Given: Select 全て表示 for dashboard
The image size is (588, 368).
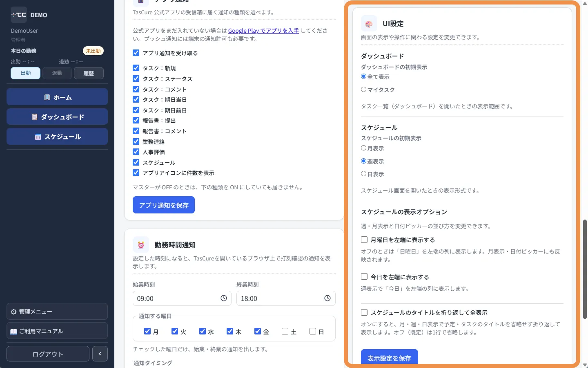Looking at the screenshot, I should click(x=363, y=76).
